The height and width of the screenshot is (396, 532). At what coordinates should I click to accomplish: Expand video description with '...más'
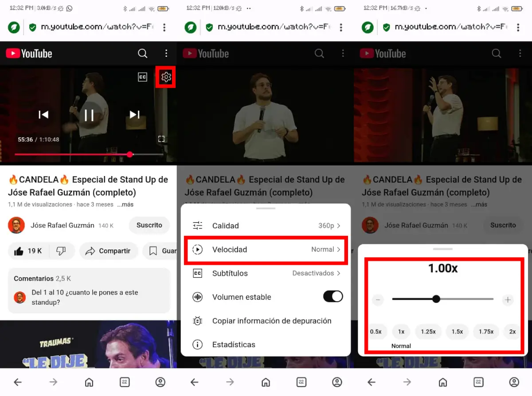(x=125, y=204)
